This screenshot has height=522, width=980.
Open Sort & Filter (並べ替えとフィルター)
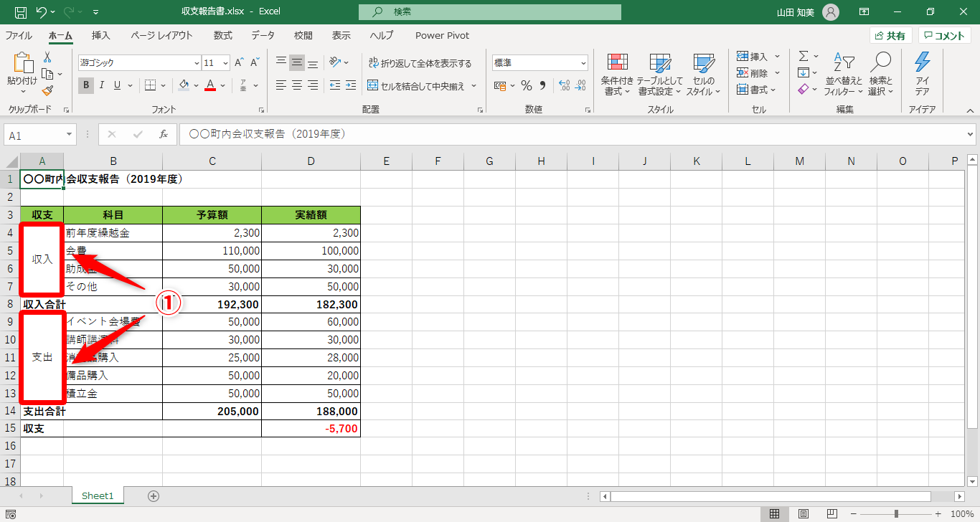click(x=843, y=74)
